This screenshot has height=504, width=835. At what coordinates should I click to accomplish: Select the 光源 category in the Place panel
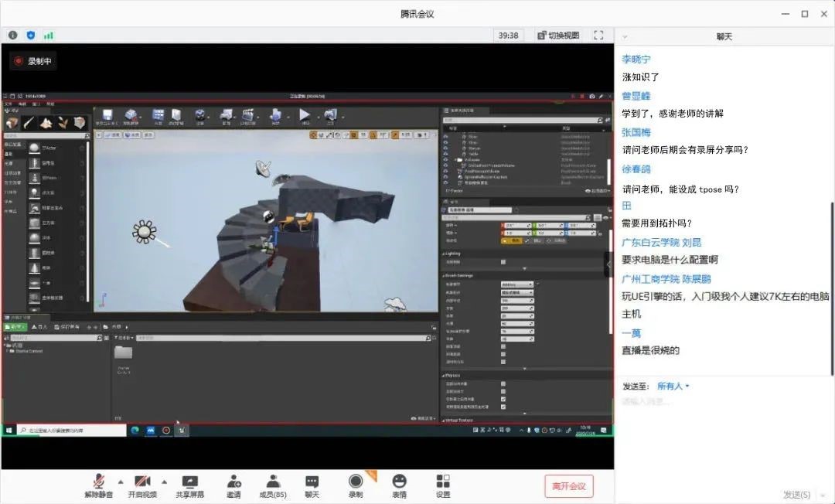coord(9,163)
